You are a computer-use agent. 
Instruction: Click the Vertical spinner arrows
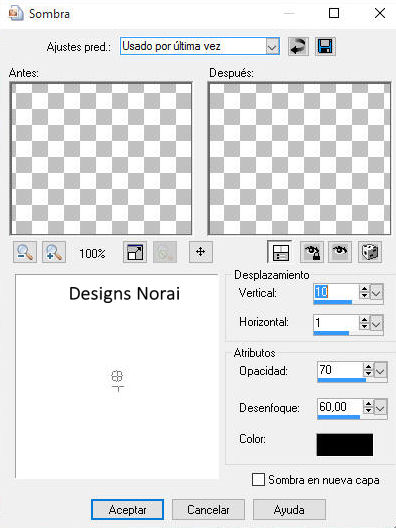[364, 292]
